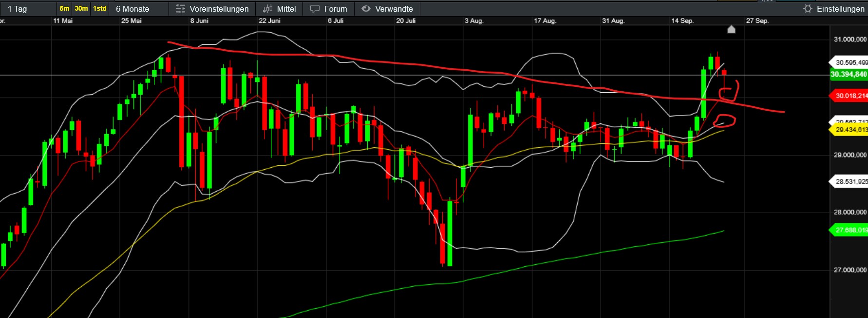Click the Mittel candlestick price-type icon
868x318 pixels.
(x=267, y=9)
